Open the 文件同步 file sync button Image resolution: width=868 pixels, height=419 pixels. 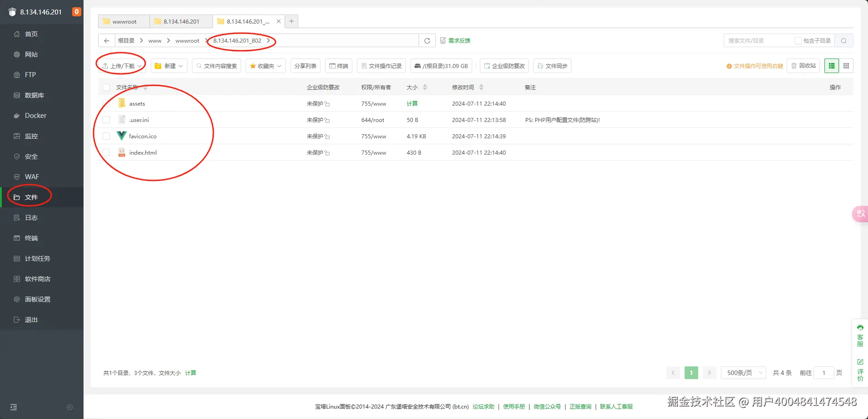coord(552,66)
